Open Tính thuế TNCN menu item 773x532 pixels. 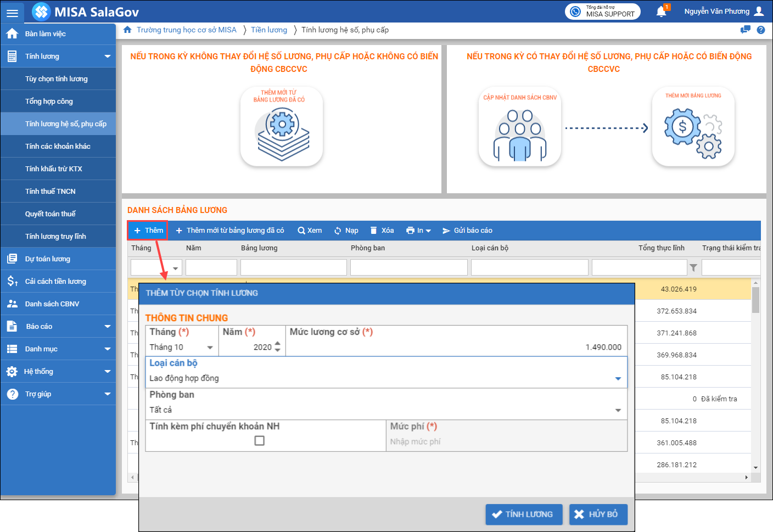(x=58, y=191)
